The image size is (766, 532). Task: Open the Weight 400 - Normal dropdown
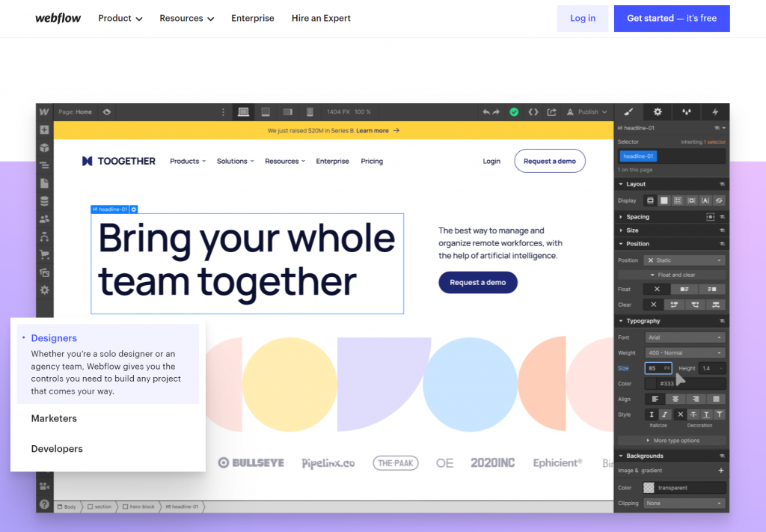coord(685,352)
